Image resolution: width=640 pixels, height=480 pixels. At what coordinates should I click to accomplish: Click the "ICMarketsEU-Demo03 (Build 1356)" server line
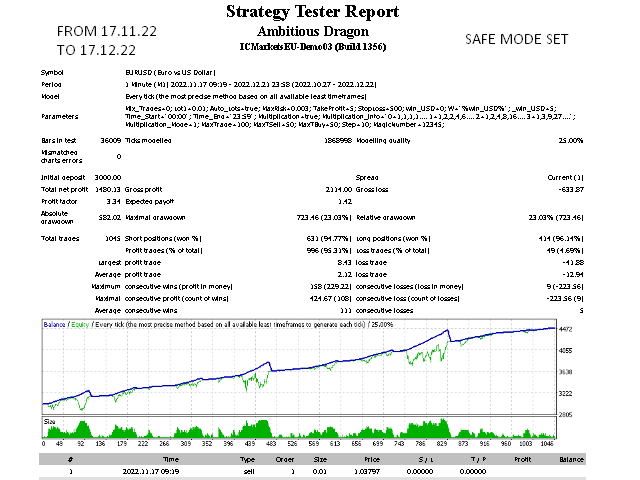click(313, 47)
